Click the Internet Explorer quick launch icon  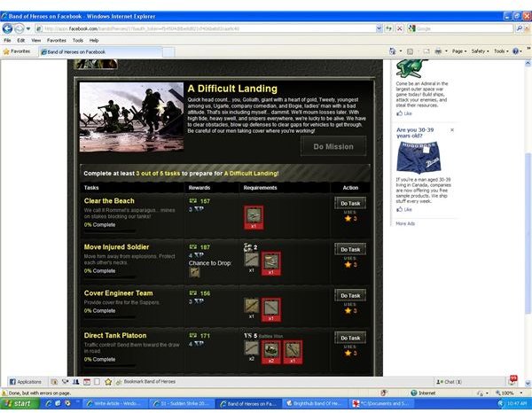(x=49, y=403)
